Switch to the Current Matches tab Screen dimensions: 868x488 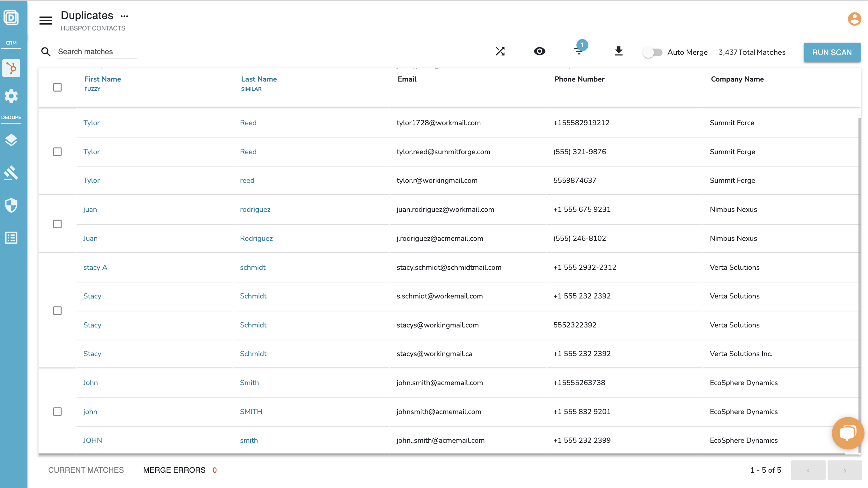(x=86, y=470)
